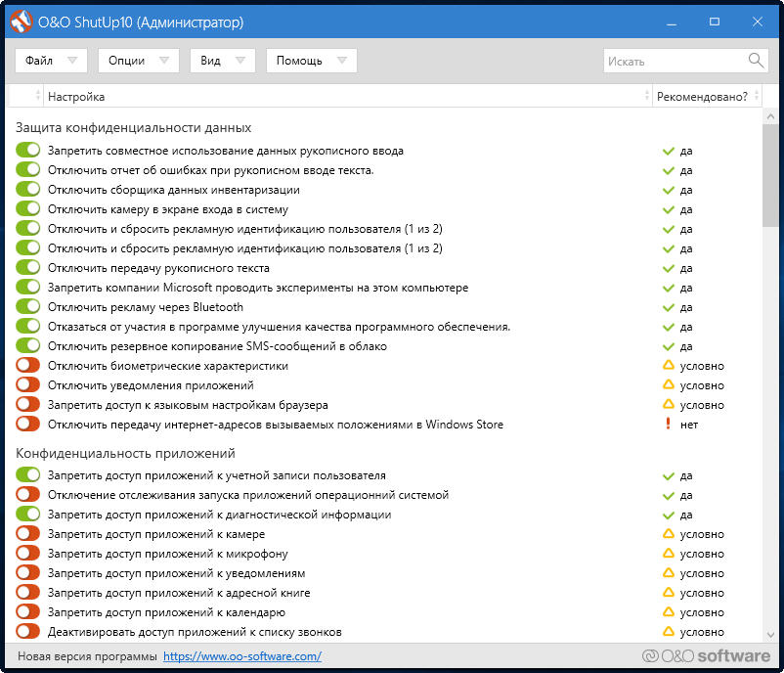Select the 'Конфиденциальность приложений' section heading
This screenshot has width=784, height=673.
click(x=125, y=453)
